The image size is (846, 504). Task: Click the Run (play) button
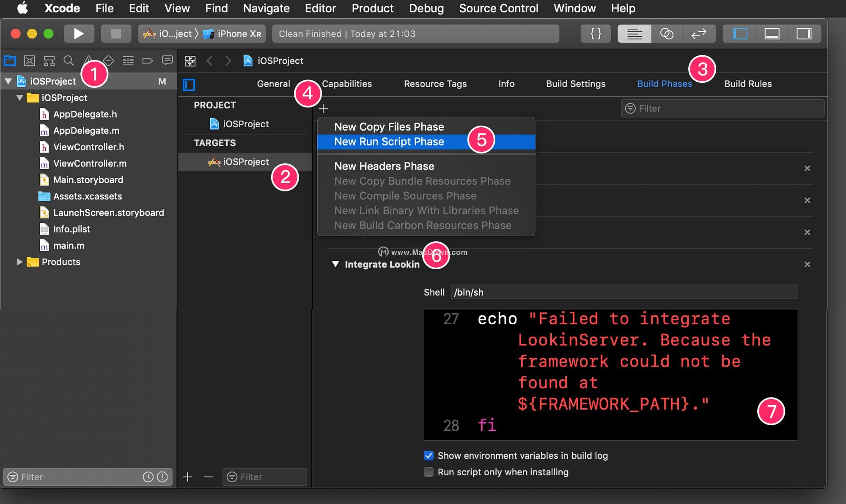coord(79,34)
